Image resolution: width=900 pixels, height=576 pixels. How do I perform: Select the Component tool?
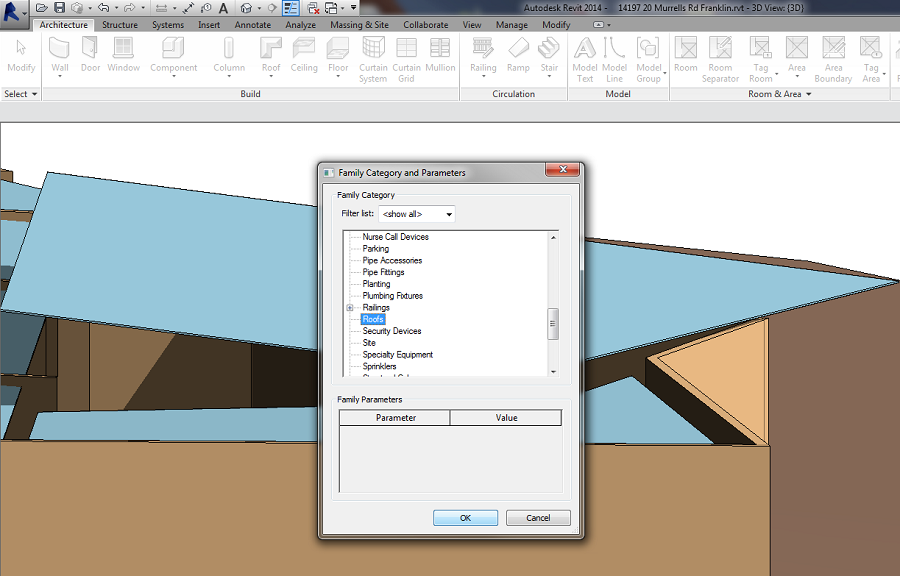[173, 57]
